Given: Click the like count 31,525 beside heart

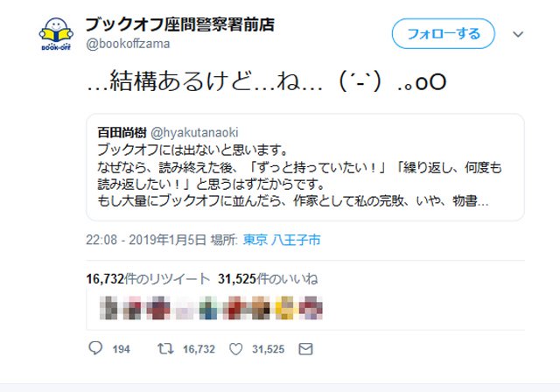Looking at the screenshot, I should [x=269, y=349].
